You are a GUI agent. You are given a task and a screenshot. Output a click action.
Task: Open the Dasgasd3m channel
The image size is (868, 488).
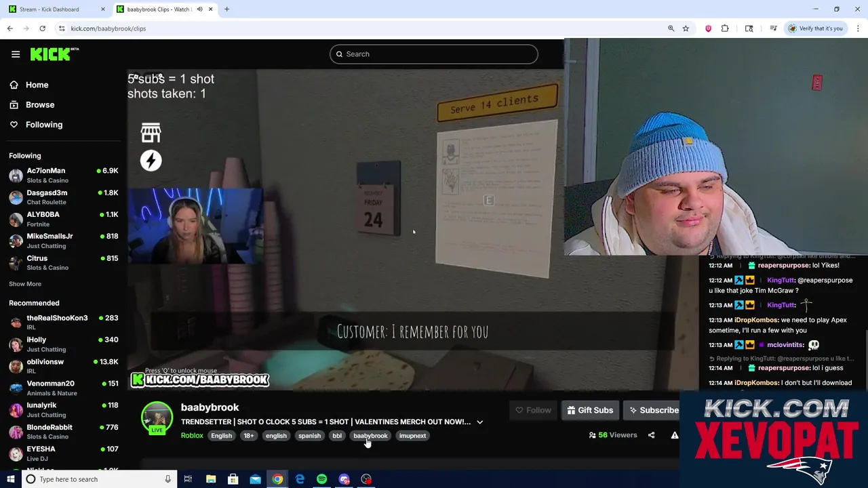click(x=64, y=197)
